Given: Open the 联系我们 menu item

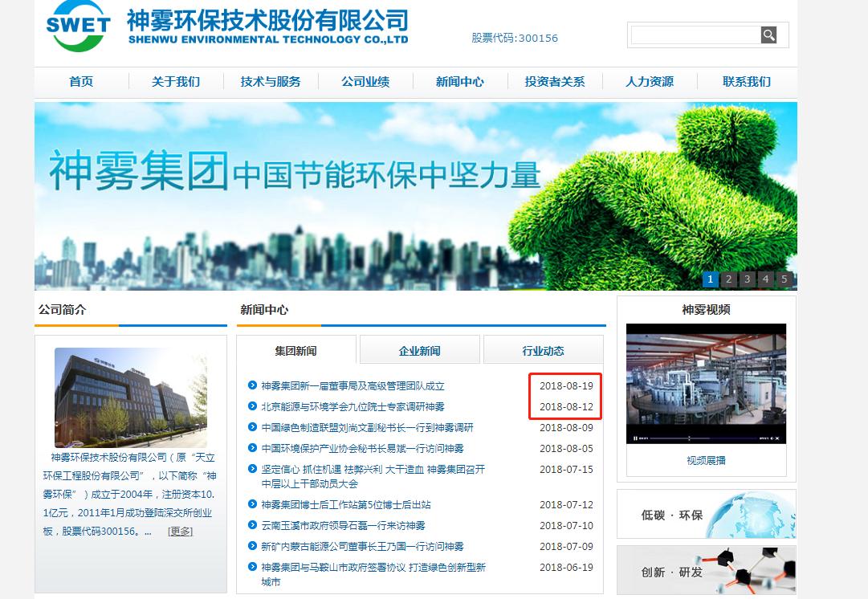Looking at the screenshot, I should pos(747,82).
